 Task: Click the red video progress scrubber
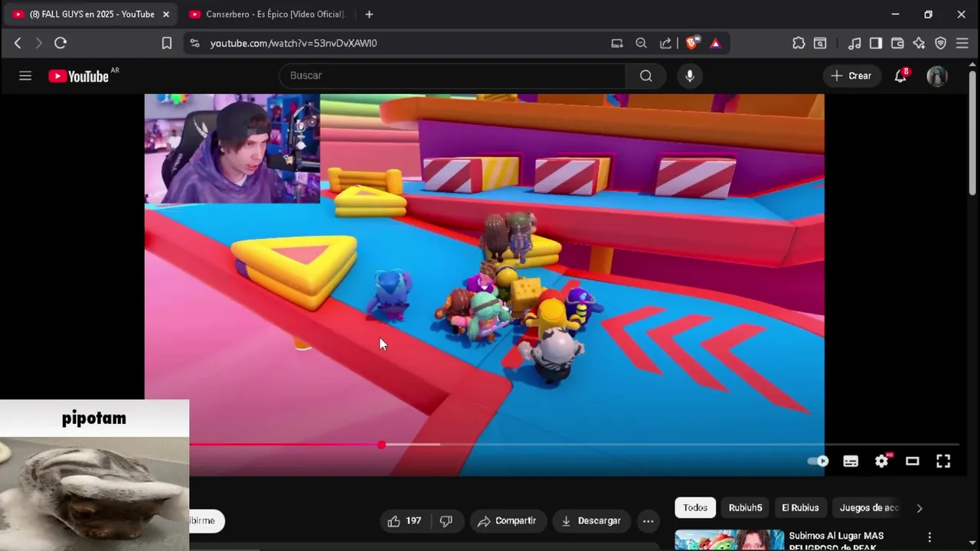381,445
